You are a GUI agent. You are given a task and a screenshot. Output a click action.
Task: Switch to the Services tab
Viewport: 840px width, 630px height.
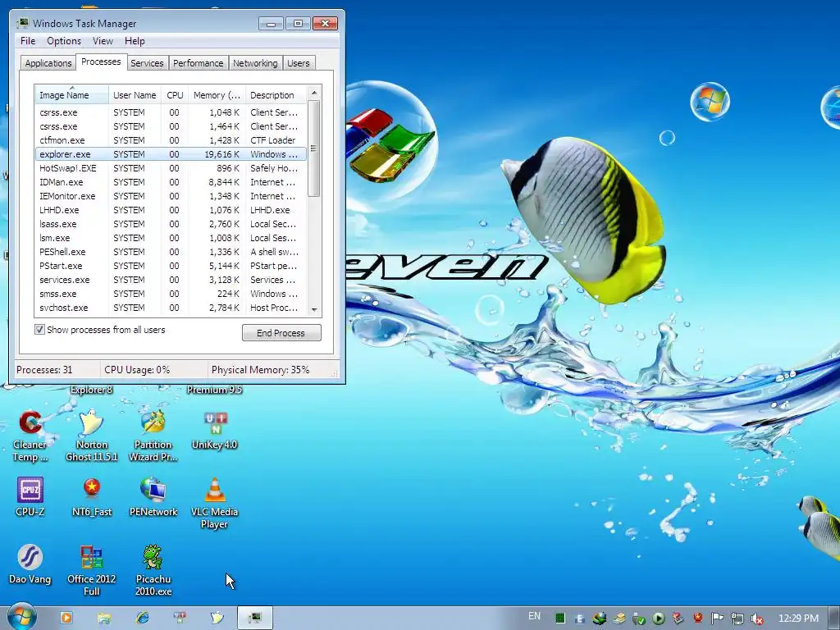pyautogui.click(x=147, y=63)
